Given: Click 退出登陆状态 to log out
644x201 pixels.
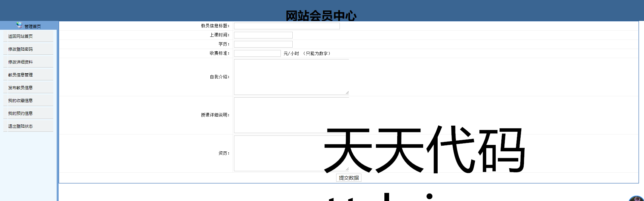Looking at the screenshot, I should coord(21,126).
